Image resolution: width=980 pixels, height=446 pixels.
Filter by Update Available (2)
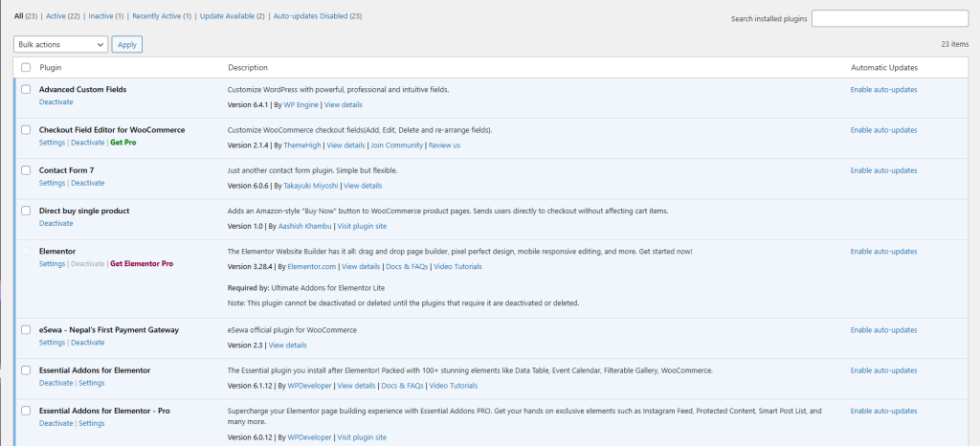coord(233,16)
